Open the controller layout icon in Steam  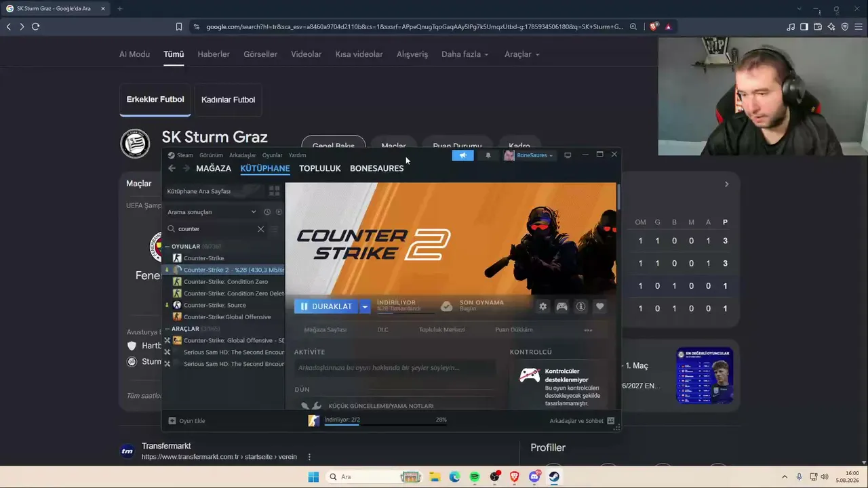pos(561,306)
